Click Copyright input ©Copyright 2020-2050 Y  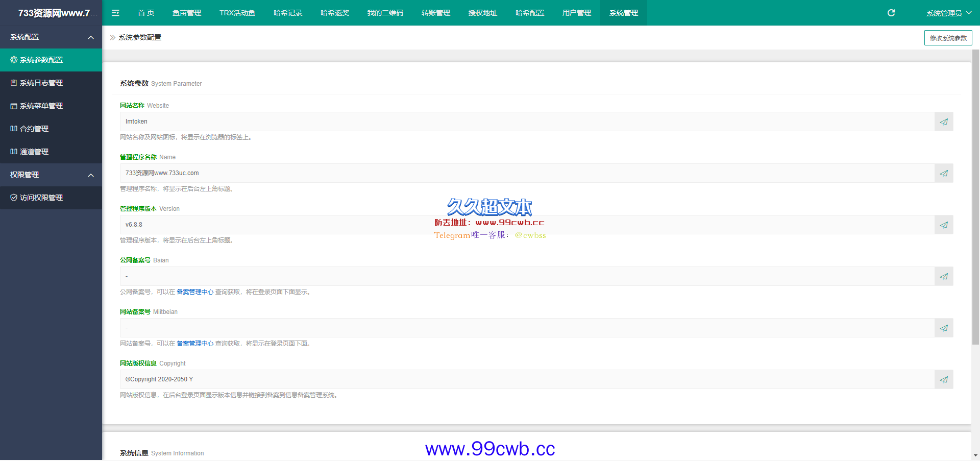point(527,379)
